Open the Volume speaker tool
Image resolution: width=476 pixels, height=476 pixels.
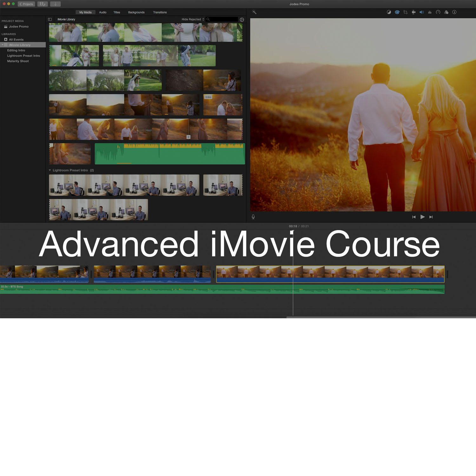(x=421, y=12)
